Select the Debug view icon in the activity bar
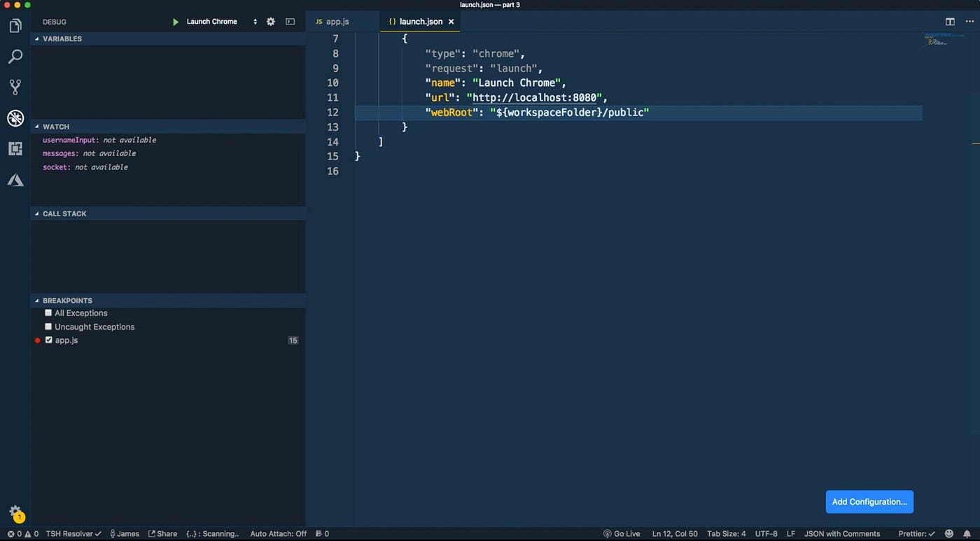This screenshot has width=980, height=541. click(15, 118)
